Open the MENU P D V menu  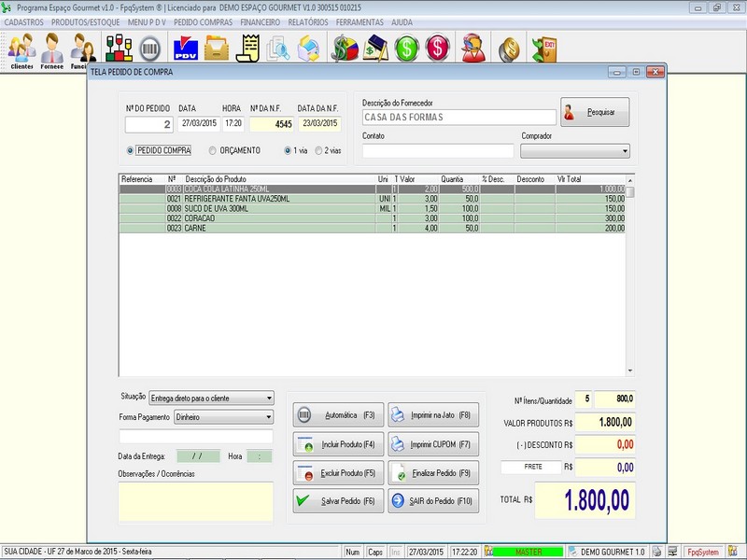[147, 22]
